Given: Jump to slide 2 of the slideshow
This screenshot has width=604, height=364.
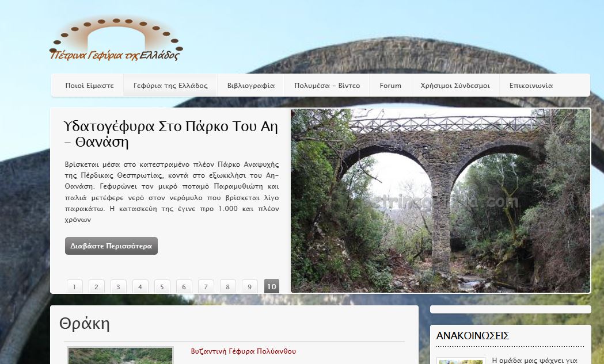Looking at the screenshot, I should [x=96, y=286].
